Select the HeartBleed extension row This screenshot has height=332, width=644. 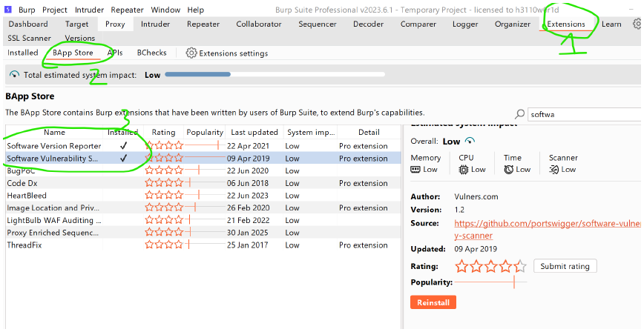[x=203, y=196]
